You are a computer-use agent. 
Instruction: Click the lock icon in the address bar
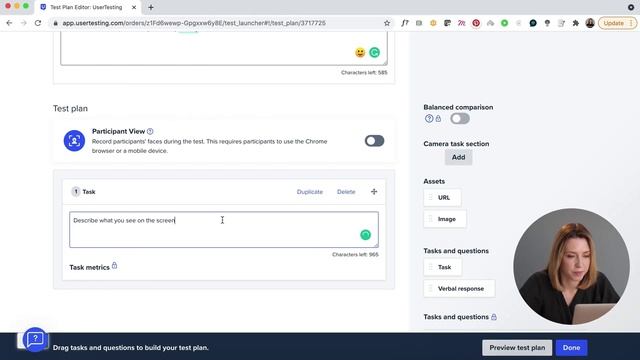click(x=56, y=23)
